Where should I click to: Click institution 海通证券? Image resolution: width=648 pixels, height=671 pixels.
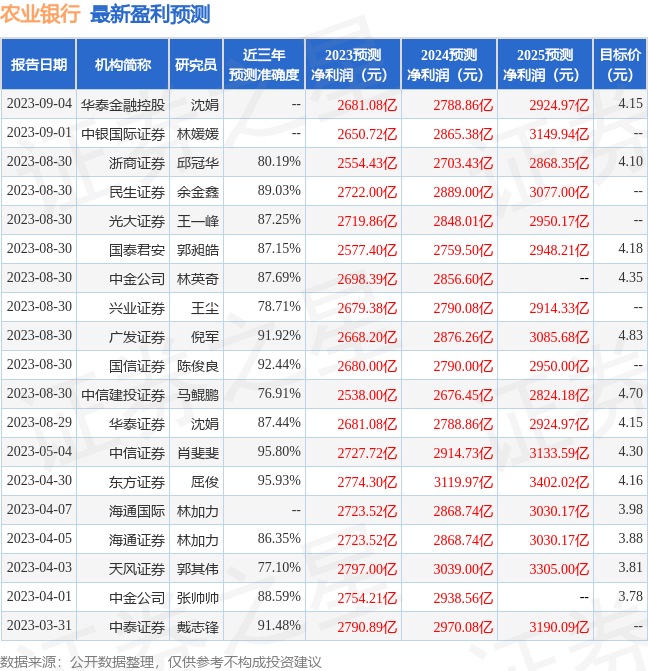(137, 540)
